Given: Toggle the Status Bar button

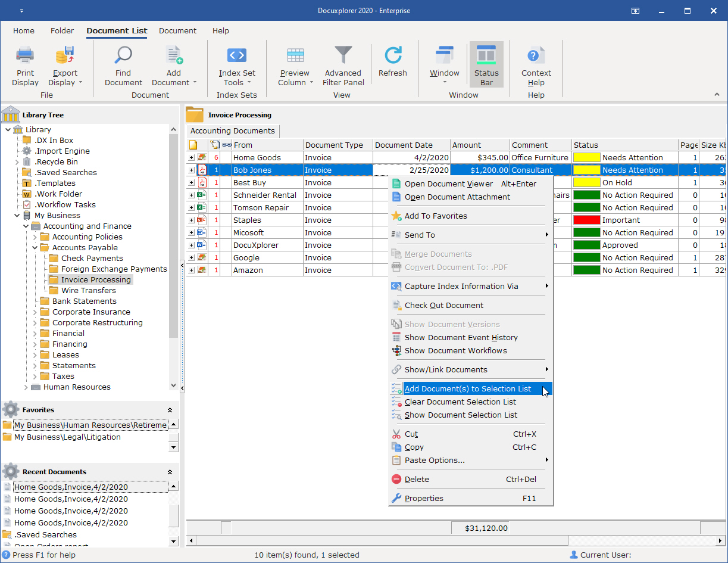Looking at the screenshot, I should click(486, 64).
